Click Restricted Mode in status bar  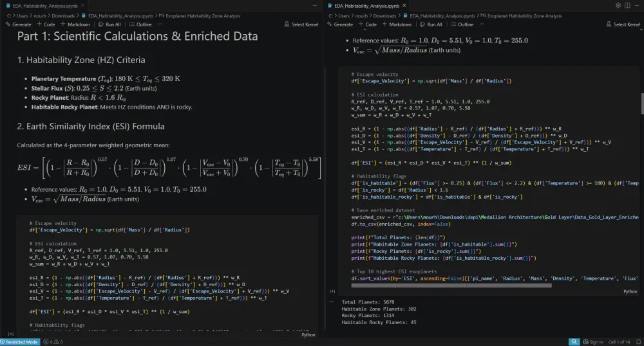[20, 342]
